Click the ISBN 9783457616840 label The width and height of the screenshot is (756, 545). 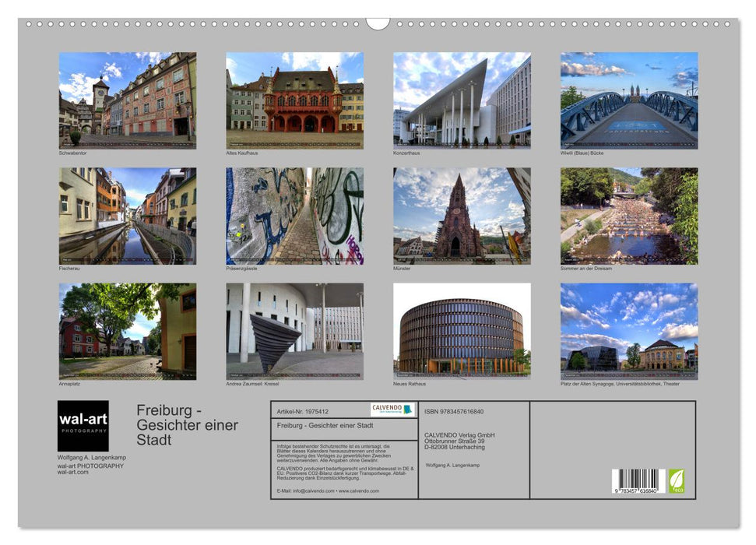pyautogui.click(x=454, y=410)
